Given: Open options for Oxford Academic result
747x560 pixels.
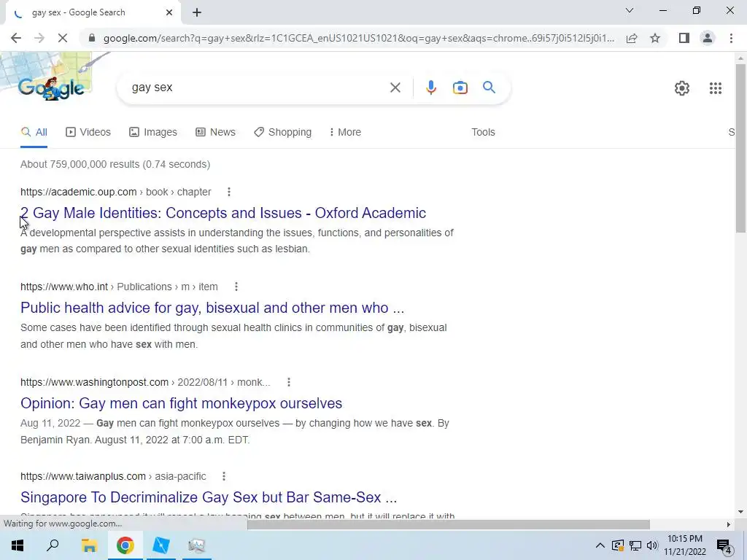Looking at the screenshot, I should (228, 192).
